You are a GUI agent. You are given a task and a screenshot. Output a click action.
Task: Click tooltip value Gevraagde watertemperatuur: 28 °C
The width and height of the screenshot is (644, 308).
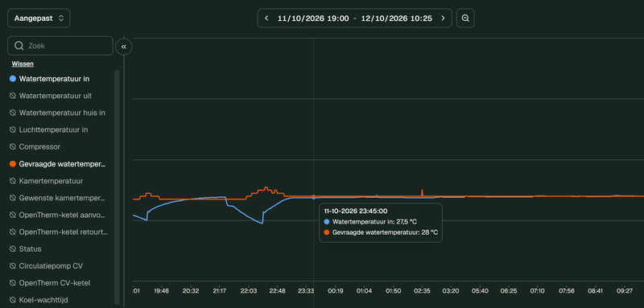pyautogui.click(x=386, y=232)
